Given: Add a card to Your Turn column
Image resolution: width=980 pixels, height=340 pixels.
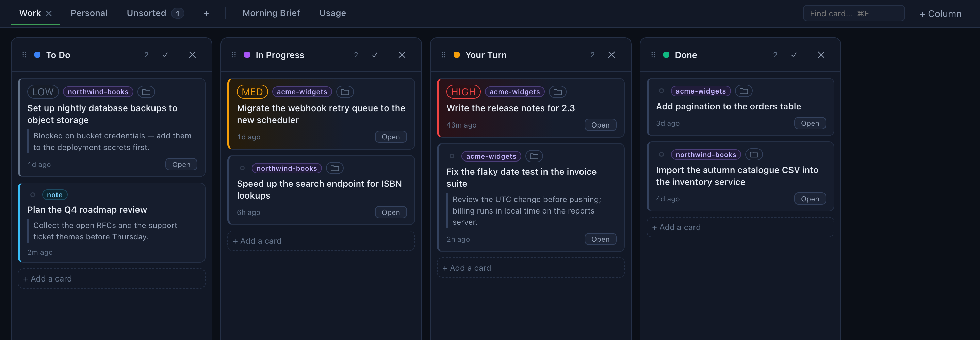Looking at the screenshot, I should tap(530, 268).
